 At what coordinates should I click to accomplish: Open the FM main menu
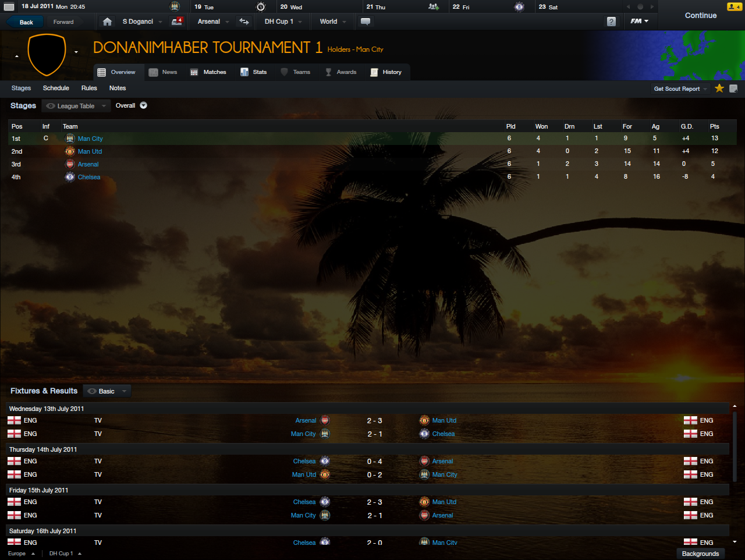coord(639,22)
